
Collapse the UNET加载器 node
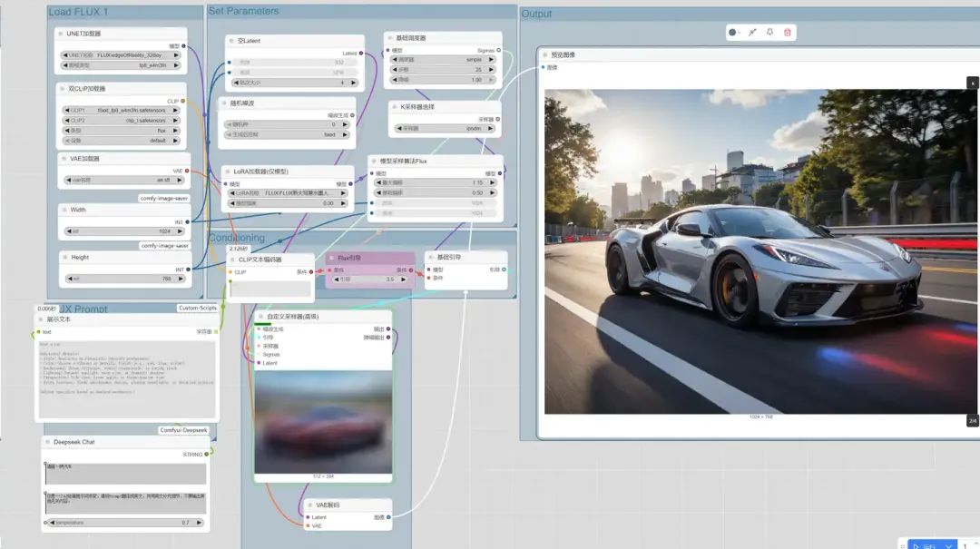pyautogui.click(x=61, y=34)
